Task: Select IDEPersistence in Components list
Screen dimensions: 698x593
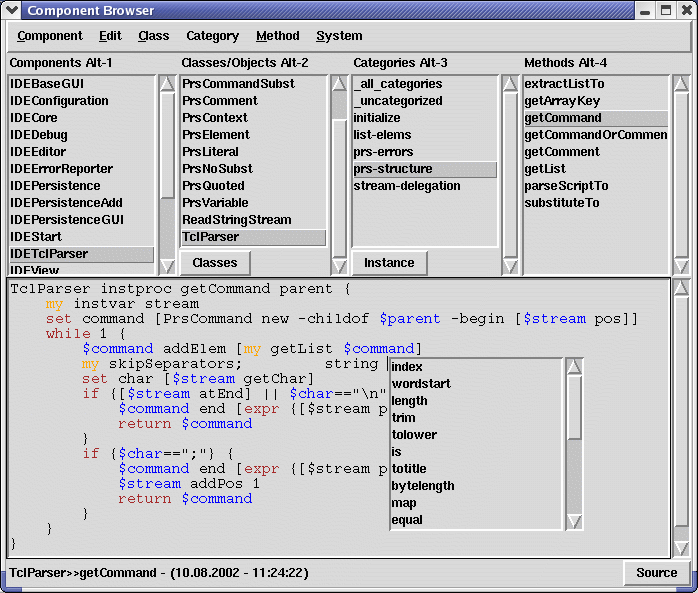Action: coord(55,186)
